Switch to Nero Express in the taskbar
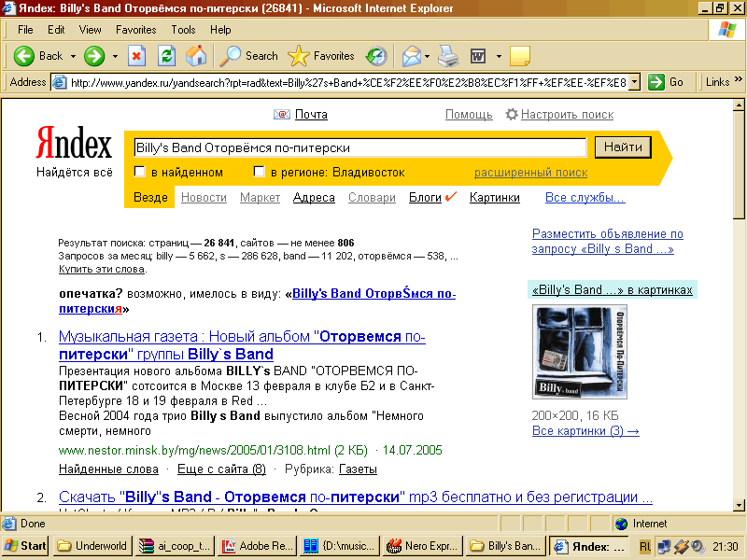The width and height of the screenshot is (747, 560). tap(422, 546)
